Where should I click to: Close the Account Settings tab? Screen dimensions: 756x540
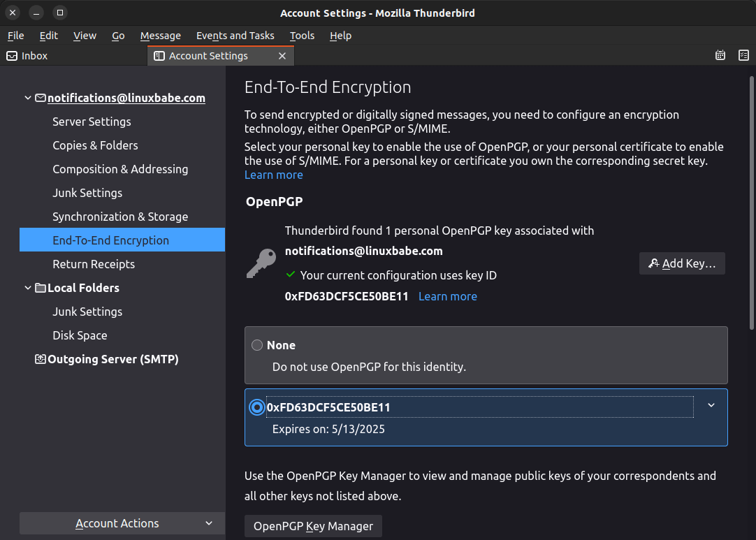282,56
